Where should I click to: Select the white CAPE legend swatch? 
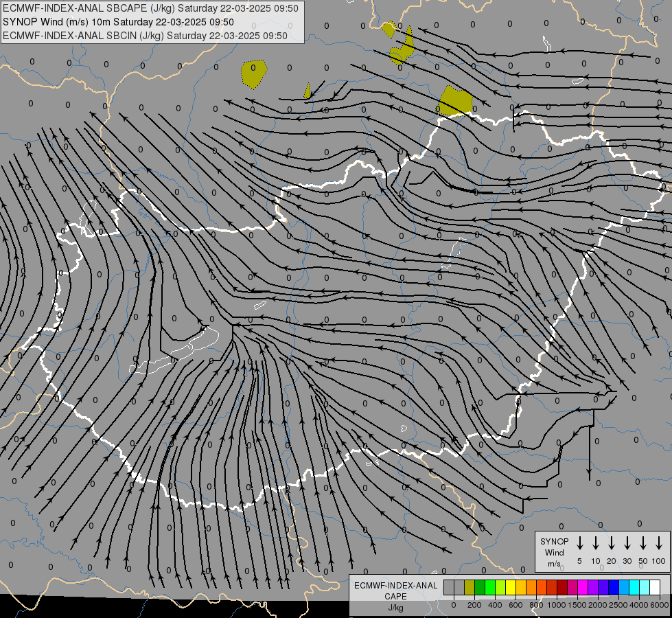[655, 588]
